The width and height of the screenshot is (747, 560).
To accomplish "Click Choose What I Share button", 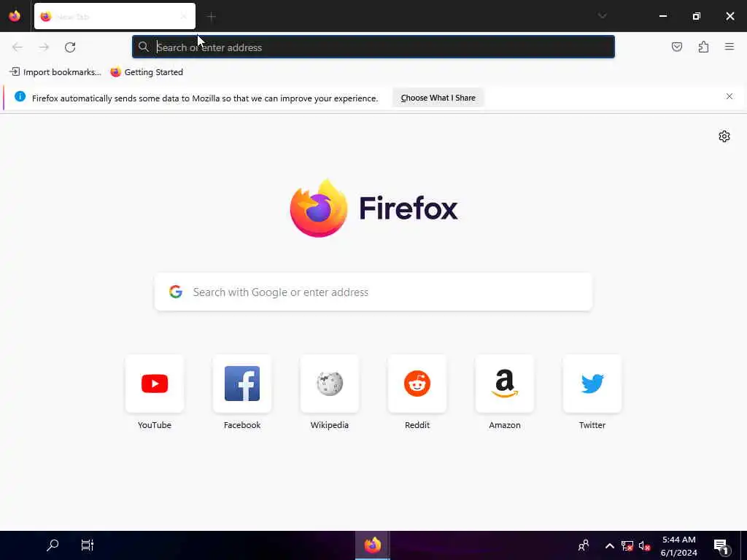I will [x=438, y=98].
